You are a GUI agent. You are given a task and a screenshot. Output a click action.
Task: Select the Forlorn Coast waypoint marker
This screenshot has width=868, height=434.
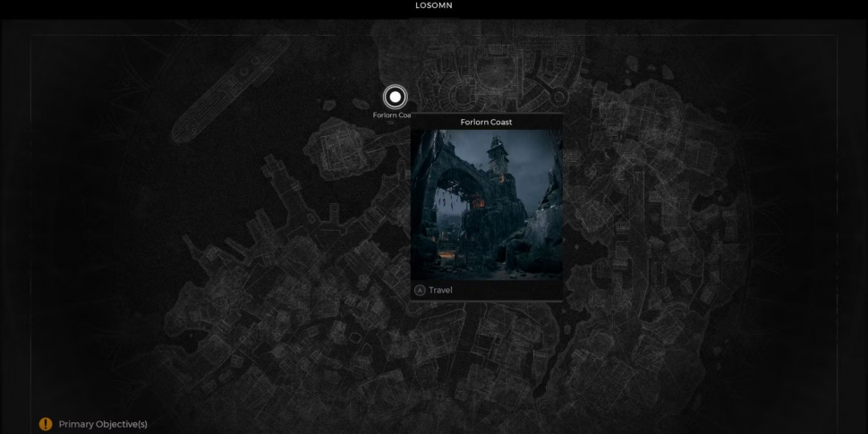pos(395,97)
